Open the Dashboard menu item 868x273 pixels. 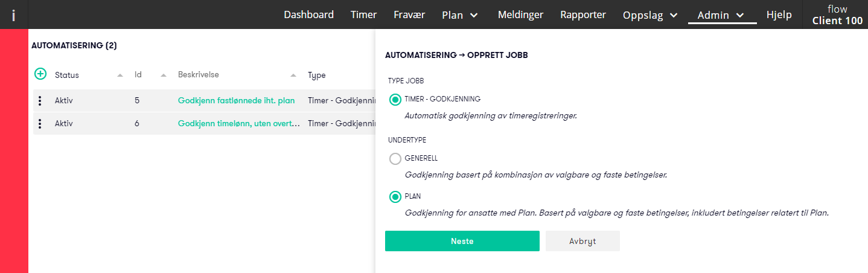(x=308, y=15)
